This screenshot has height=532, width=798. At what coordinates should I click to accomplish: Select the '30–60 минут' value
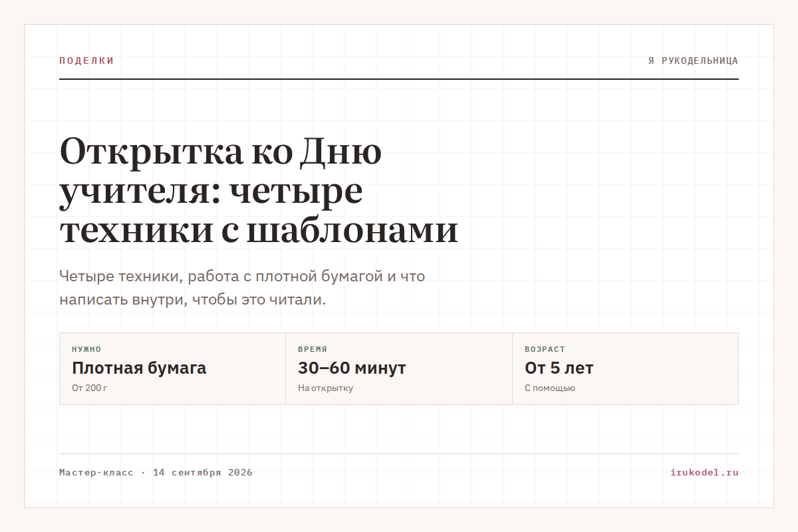(x=352, y=368)
